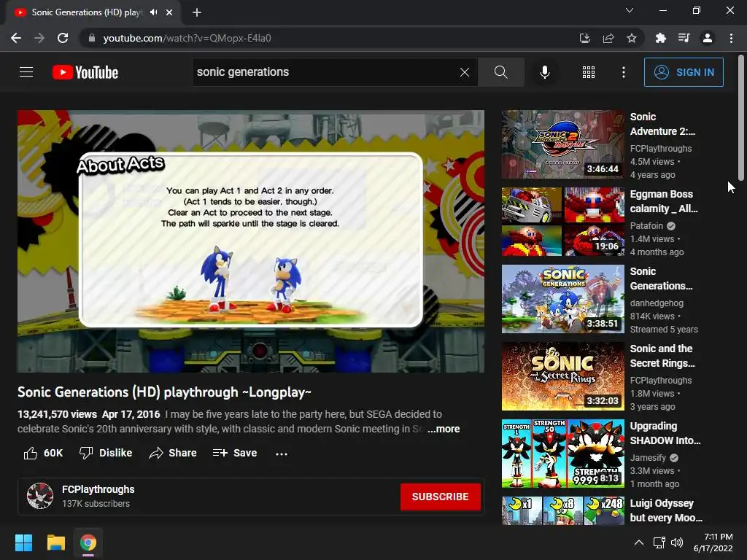Start voice search with microphone icon
Screen dimensions: 747x560
544,72
